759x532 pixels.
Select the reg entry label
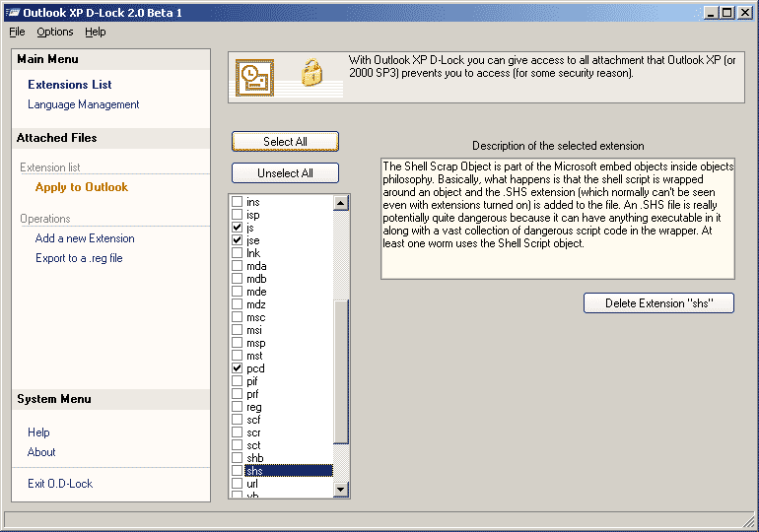tap(254, 407)
